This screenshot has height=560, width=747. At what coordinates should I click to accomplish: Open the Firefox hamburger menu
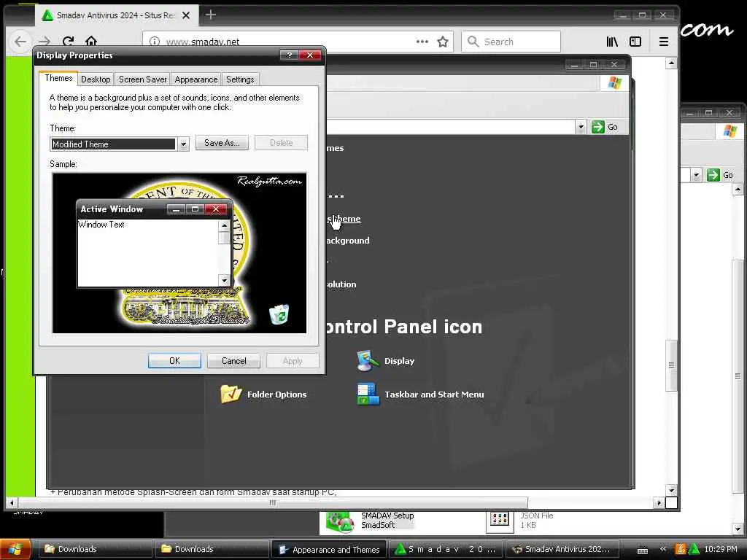(x=664, y=42)
